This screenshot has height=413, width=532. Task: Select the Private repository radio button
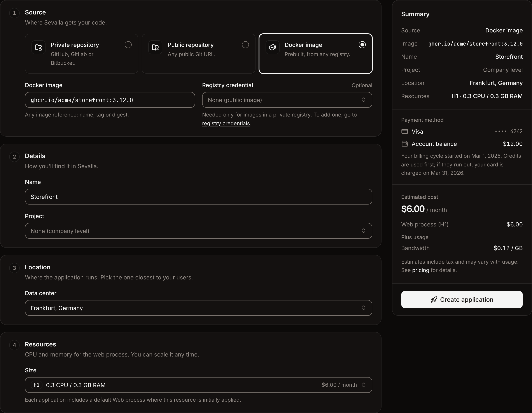pos(128,45)
